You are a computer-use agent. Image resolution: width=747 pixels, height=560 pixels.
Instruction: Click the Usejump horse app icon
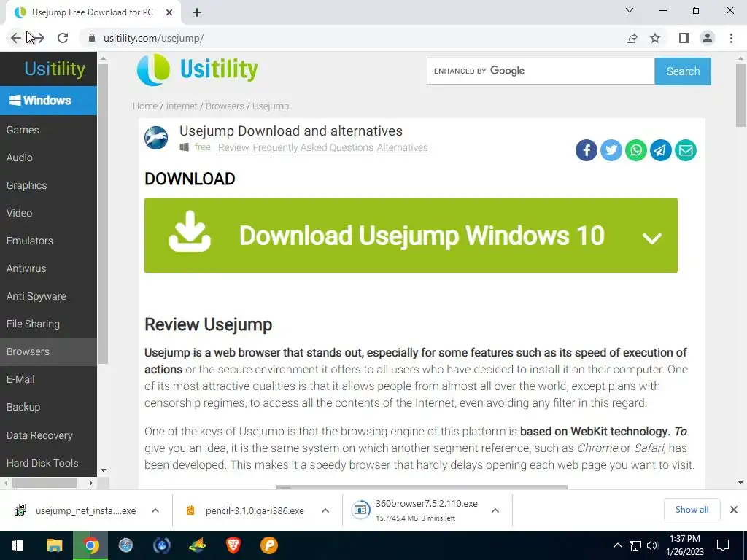click(x=156, y=138)
